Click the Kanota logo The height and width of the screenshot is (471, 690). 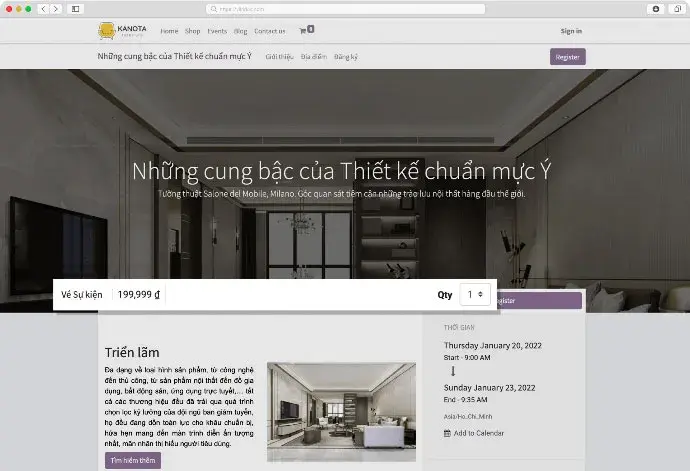click(121, 31)
